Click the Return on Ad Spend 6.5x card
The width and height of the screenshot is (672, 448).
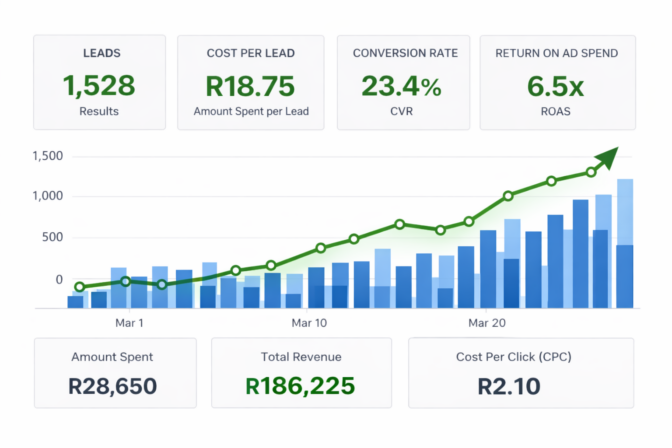click(x=558, y=82)
